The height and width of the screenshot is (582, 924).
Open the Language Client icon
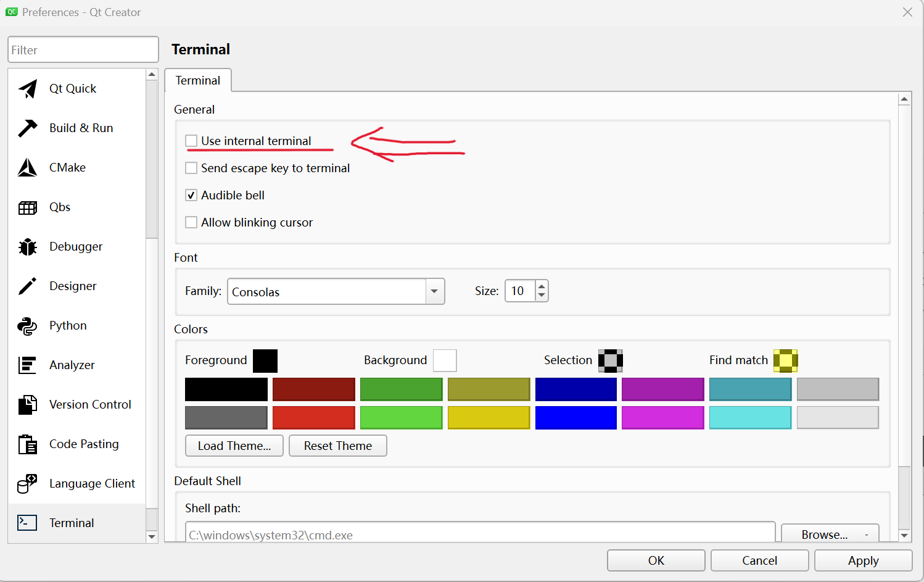tap(28, 484)
